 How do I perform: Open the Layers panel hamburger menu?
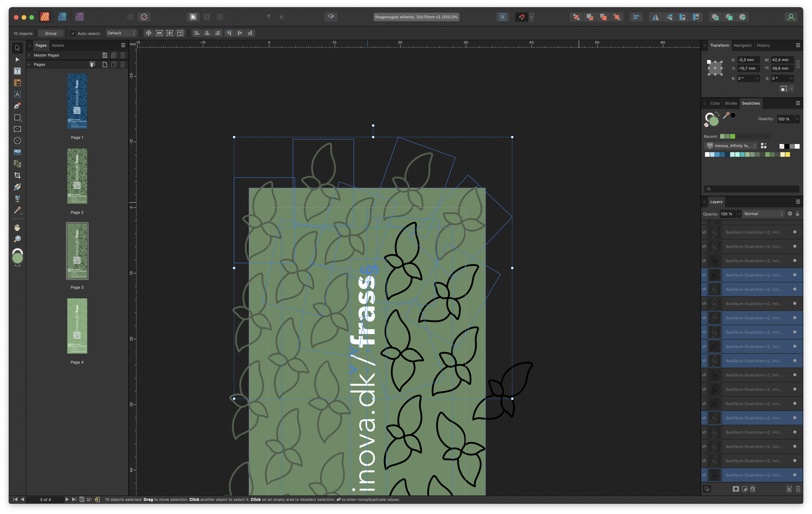[798, 202]
